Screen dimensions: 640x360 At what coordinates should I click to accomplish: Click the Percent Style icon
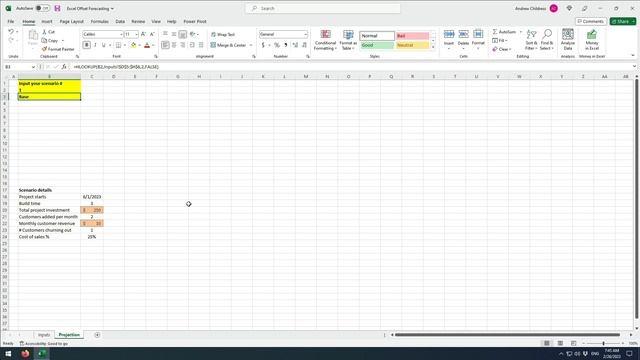tap(277, 45)
